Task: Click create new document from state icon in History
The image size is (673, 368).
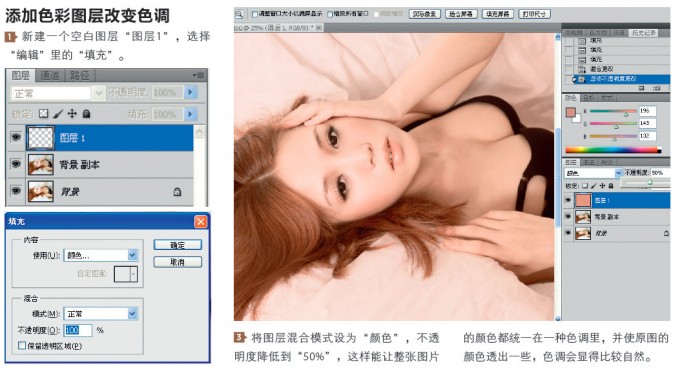Action: click(x=642, y=88)
